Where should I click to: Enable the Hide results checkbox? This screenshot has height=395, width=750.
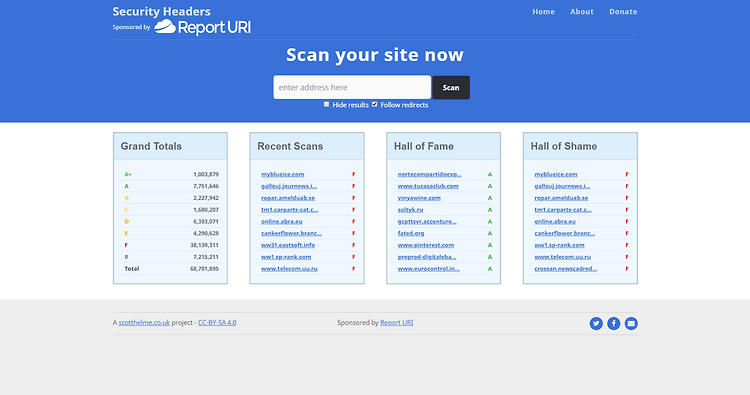click(x=327, y=104)
